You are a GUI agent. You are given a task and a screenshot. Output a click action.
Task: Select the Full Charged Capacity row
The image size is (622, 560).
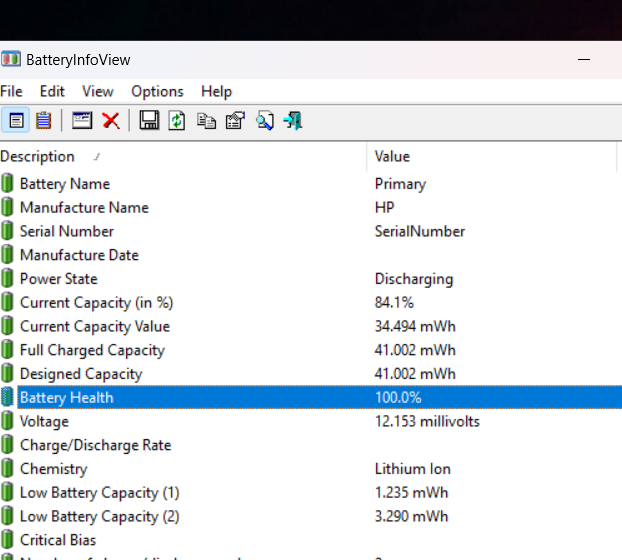311,350
